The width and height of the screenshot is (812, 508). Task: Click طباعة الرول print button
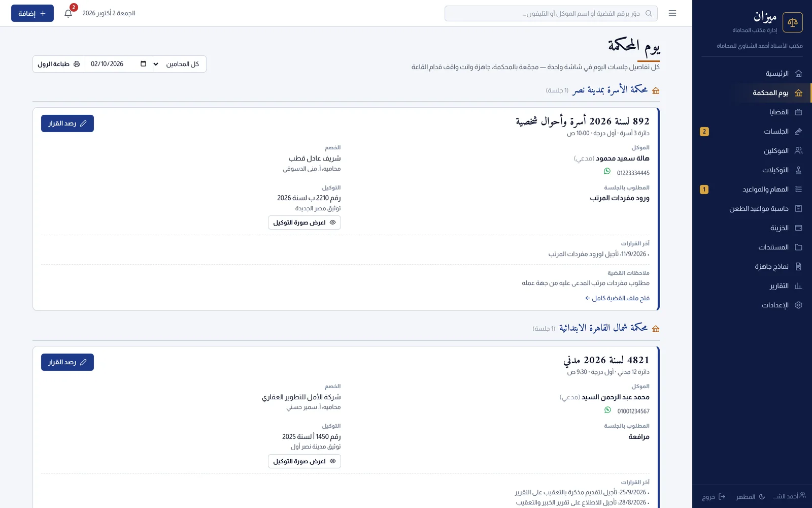[x=59, y=64]
